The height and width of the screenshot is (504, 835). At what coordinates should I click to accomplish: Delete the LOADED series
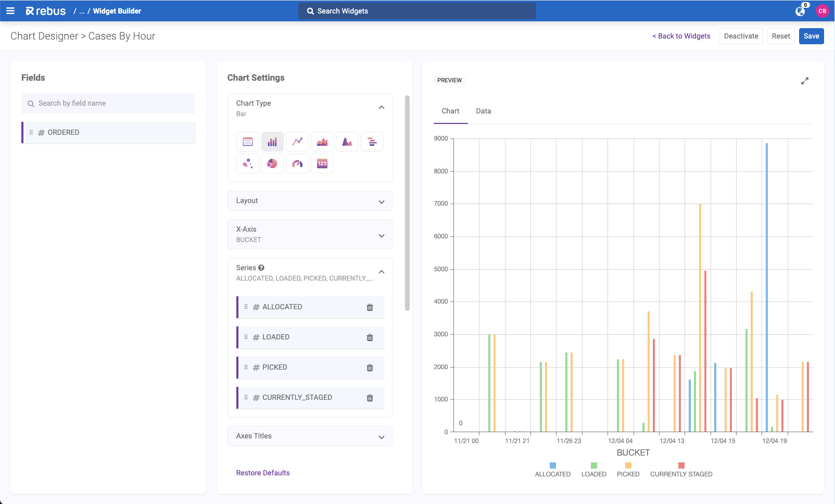point(370,337)
